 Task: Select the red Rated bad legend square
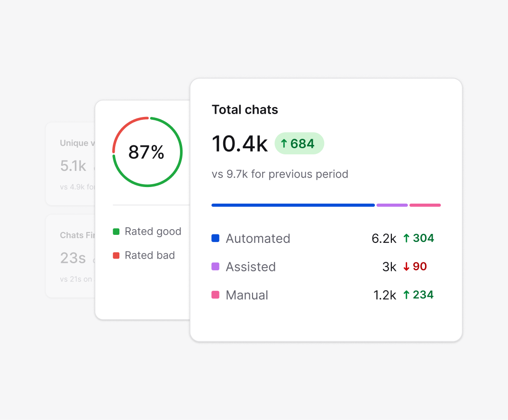click(116, 255)
